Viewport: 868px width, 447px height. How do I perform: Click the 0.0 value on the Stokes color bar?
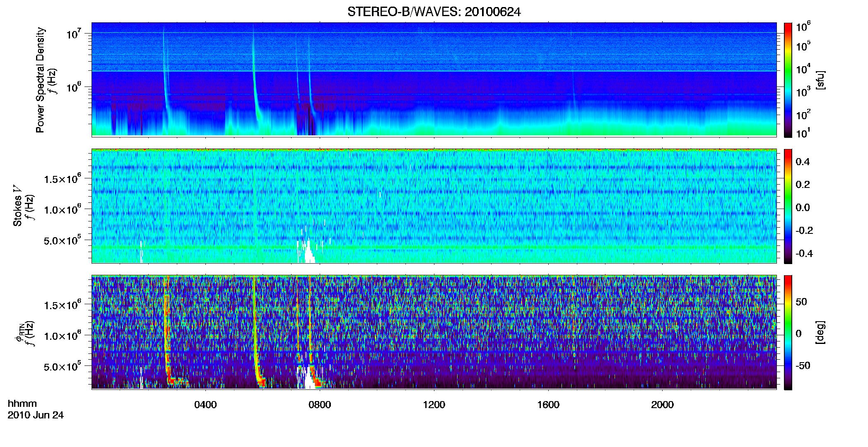click(803, 207)
